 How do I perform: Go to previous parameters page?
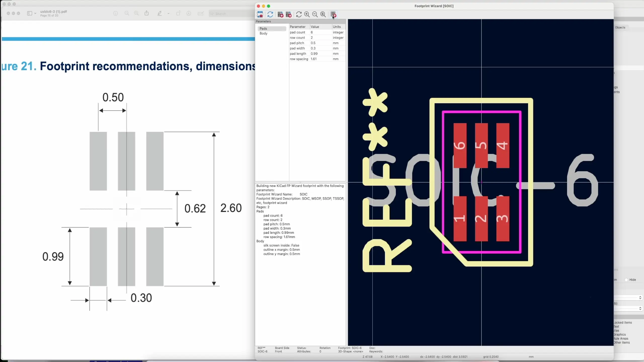280,14
